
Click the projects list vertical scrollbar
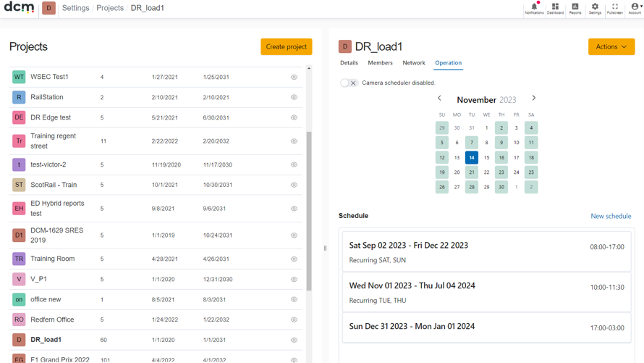click(x=309, y=211)
